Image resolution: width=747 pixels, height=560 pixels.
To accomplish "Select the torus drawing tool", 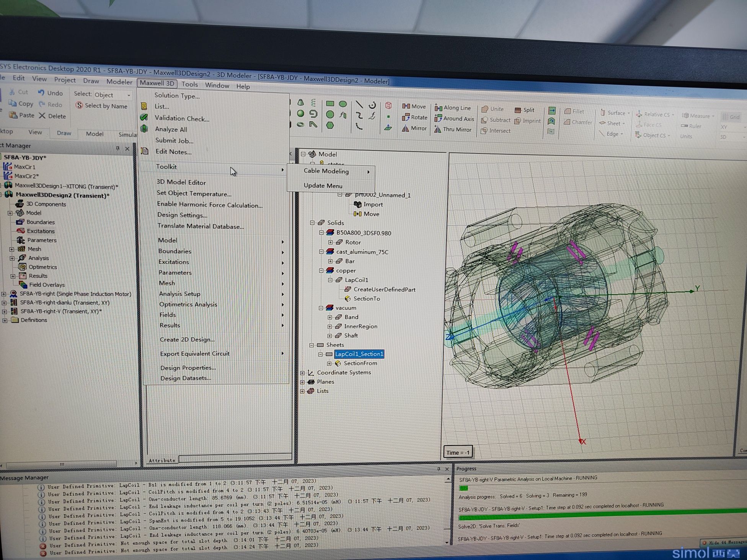I will point(301,124).
